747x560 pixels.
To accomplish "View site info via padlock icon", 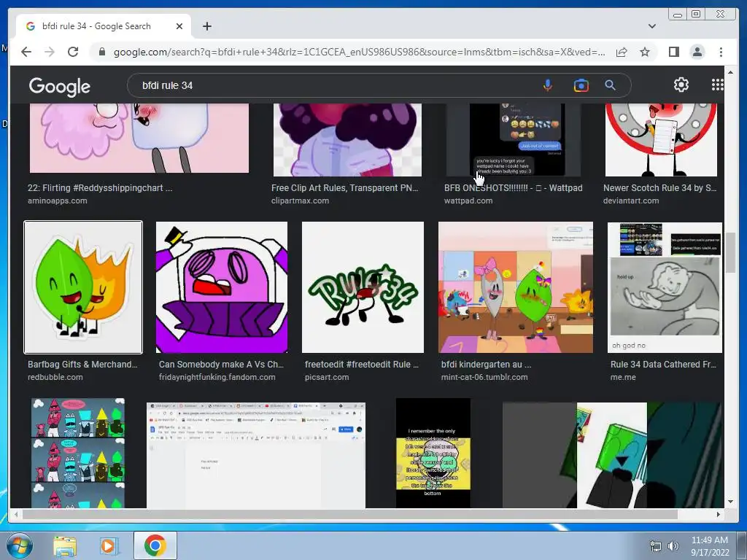I will [101, 52].
